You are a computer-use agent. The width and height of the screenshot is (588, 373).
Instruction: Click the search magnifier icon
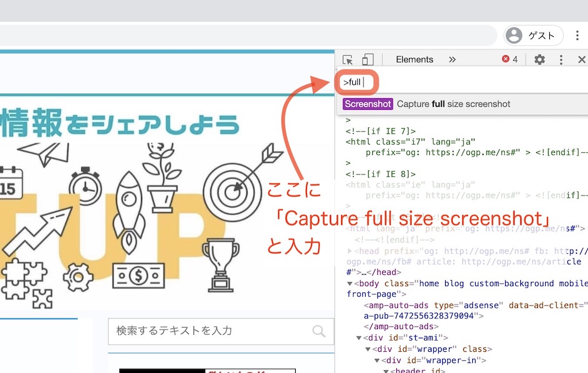(x=319, y=331)
